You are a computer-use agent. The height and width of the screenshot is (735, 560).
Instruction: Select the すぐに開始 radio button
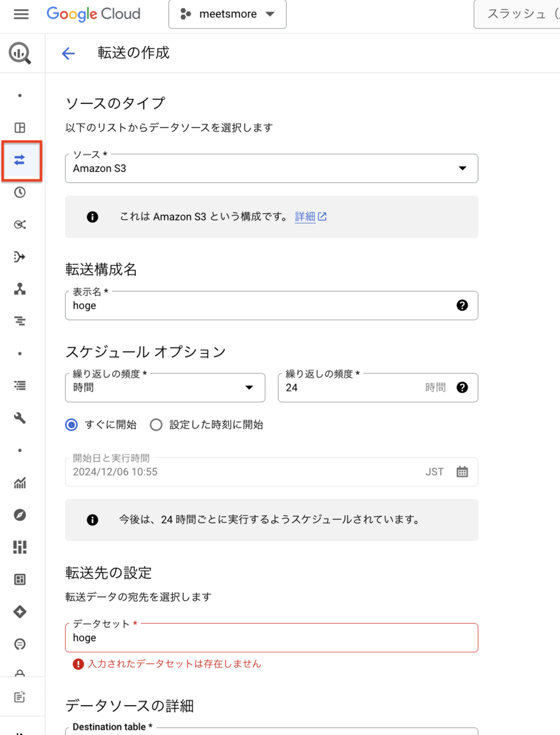[x=72, y=424]
